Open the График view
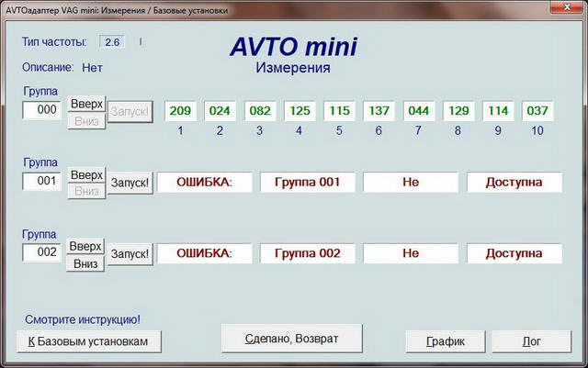 pos(445,340)
